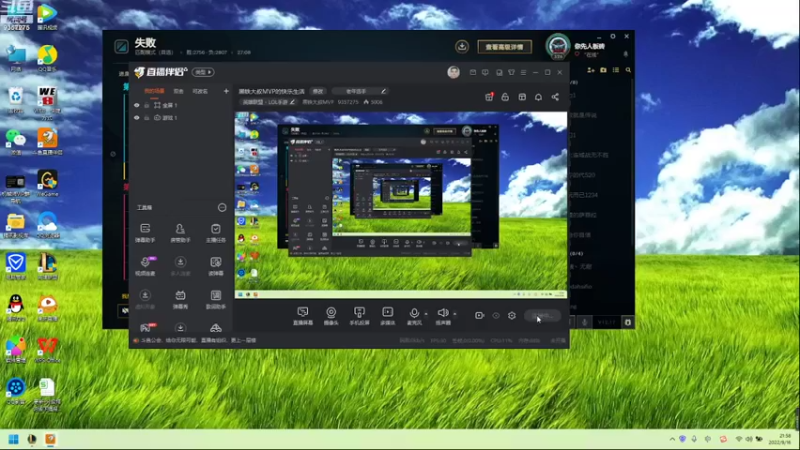The height and width of the screenshot is (450, 800).
Task: Click the League of Legends taskbar icon
Action: coord(32,439)
